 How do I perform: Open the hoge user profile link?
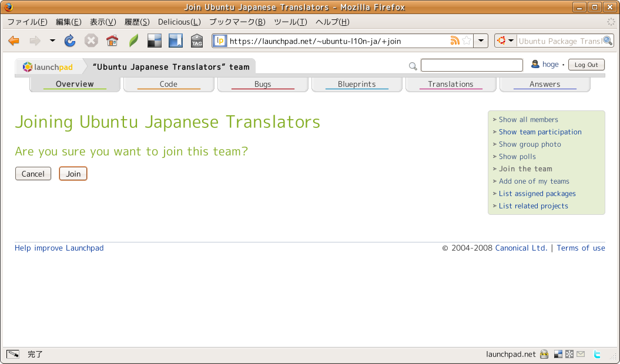point(551,65)
